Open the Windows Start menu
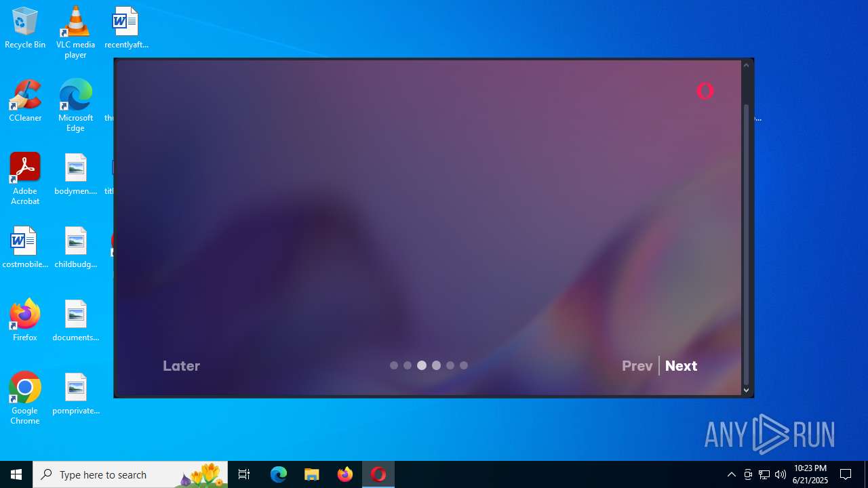 (16, 474)
